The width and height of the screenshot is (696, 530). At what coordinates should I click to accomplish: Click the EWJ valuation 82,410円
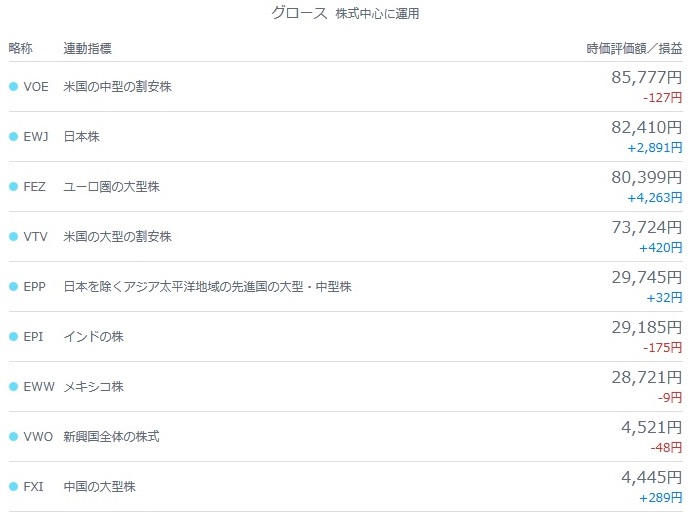pos(647,127)
